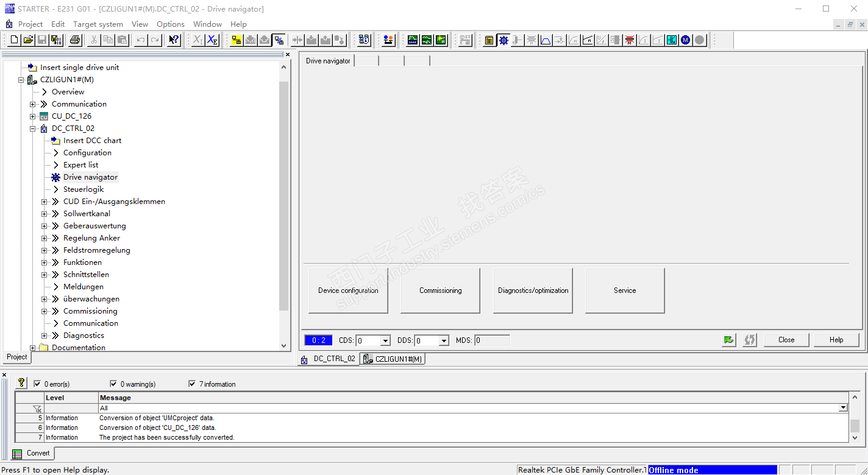Select the DC_CTRL_02 window tab

(329, 359)
